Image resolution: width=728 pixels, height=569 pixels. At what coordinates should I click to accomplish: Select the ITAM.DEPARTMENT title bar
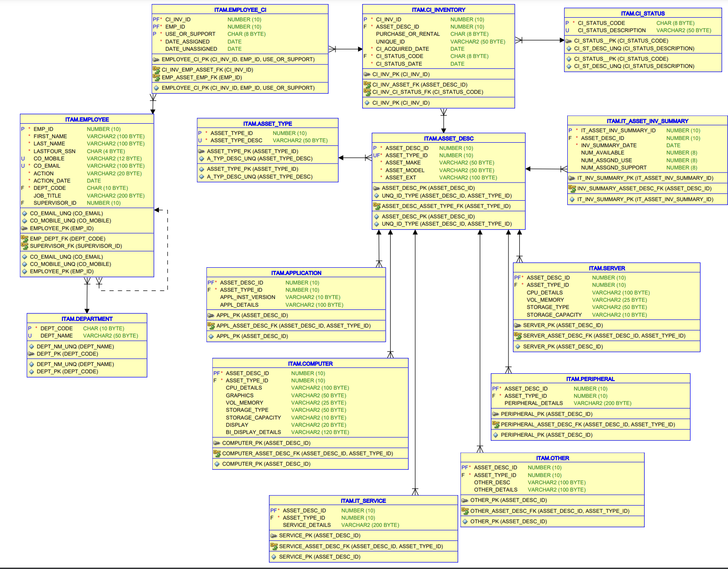pos(86,318)
